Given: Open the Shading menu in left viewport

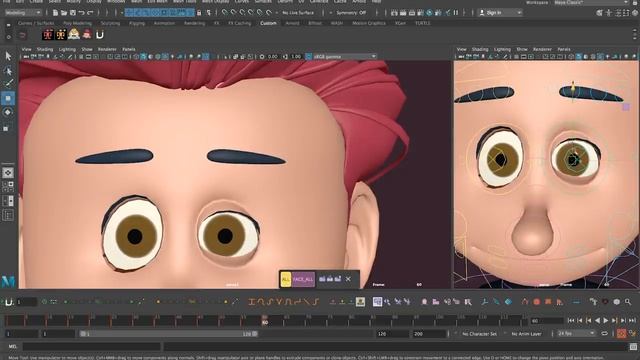Looking at the screenshot, I should click(x=45, y=49).
